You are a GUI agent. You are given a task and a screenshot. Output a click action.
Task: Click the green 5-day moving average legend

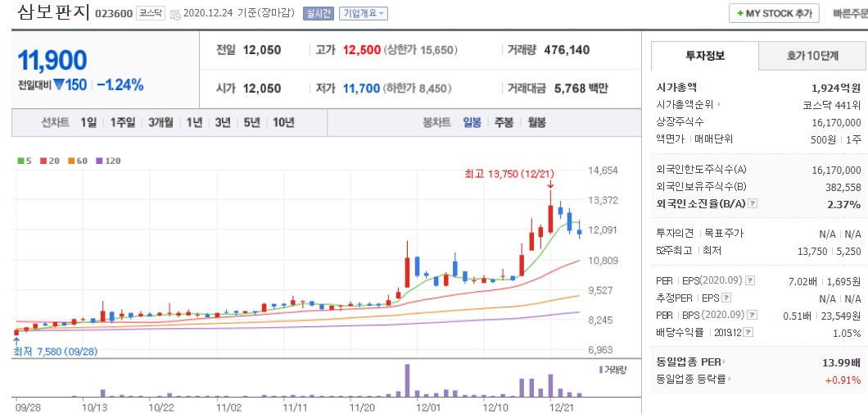point(25,161)
